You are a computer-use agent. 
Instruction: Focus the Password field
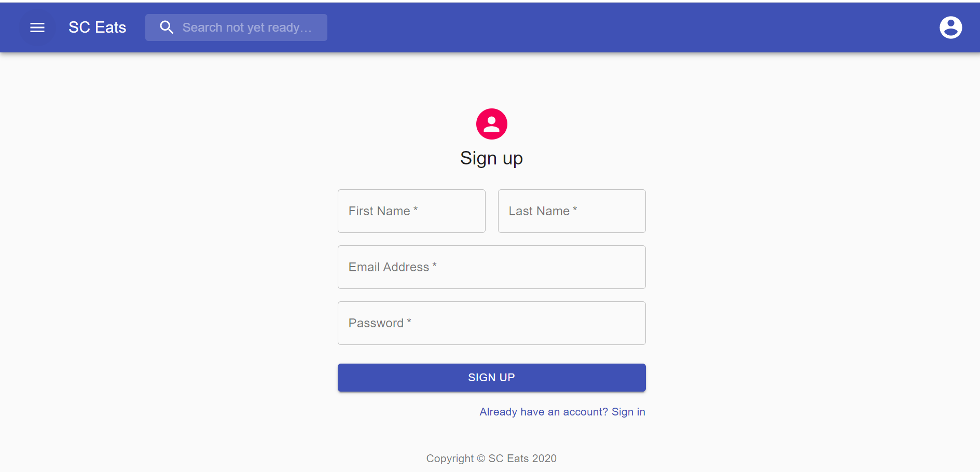[491, 323]
